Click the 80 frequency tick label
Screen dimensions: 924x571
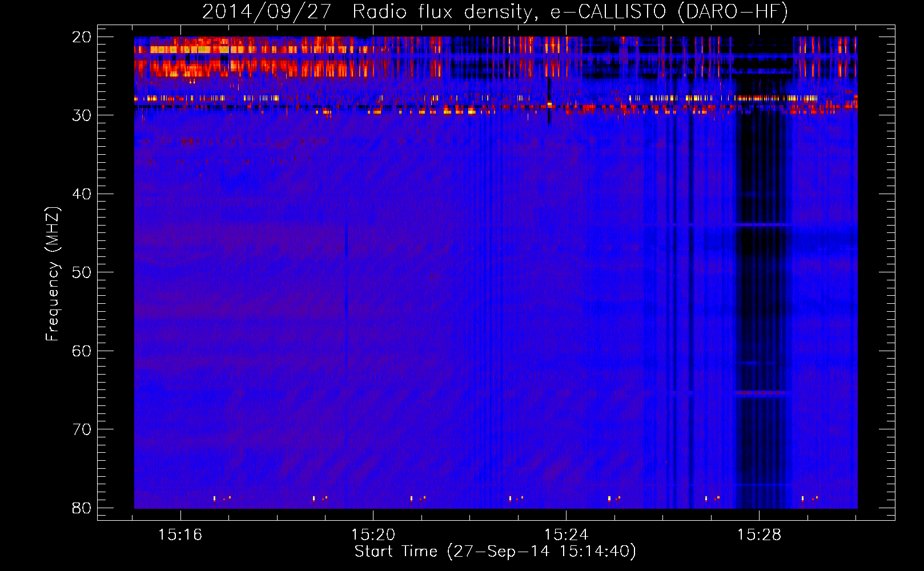82,508
